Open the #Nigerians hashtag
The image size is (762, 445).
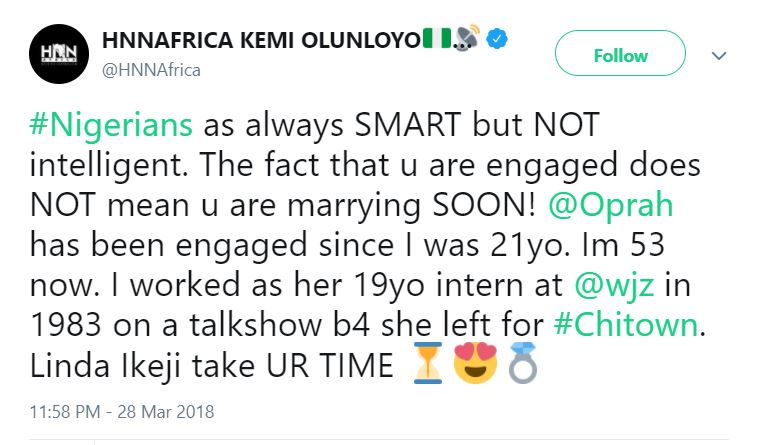(x=111, y=125)
